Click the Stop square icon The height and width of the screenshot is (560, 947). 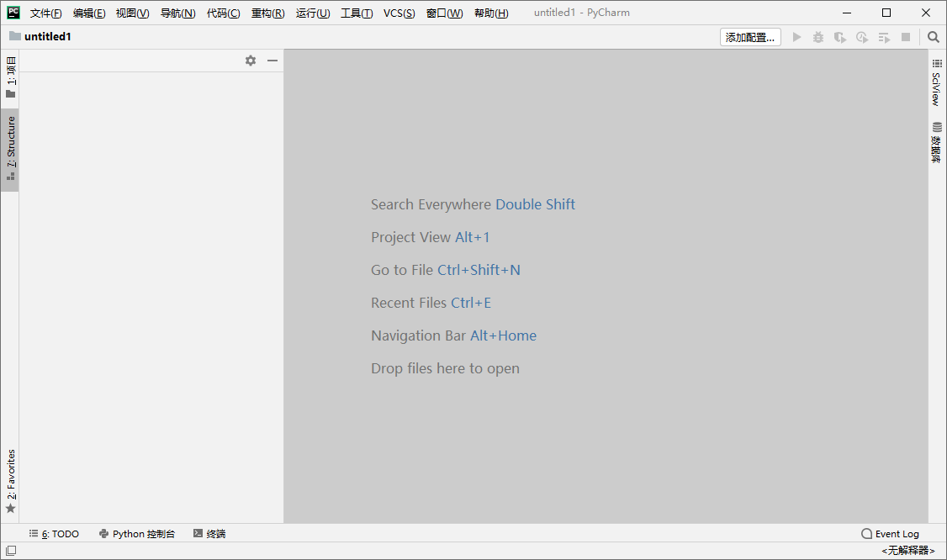tap(906, 37)
